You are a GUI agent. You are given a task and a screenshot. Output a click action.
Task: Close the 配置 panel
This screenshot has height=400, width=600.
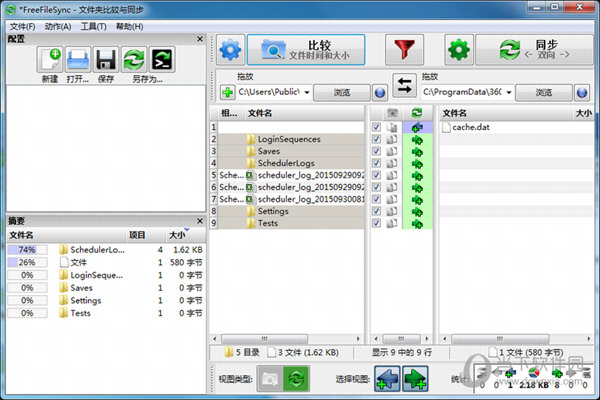(x=200, y=39)
